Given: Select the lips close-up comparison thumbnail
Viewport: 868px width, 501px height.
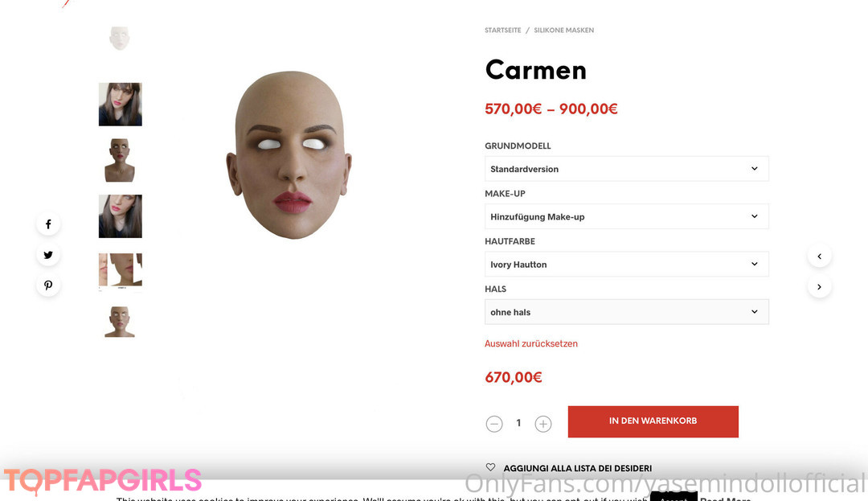Looking at the screenshot, I should click(x=120, y=271).
